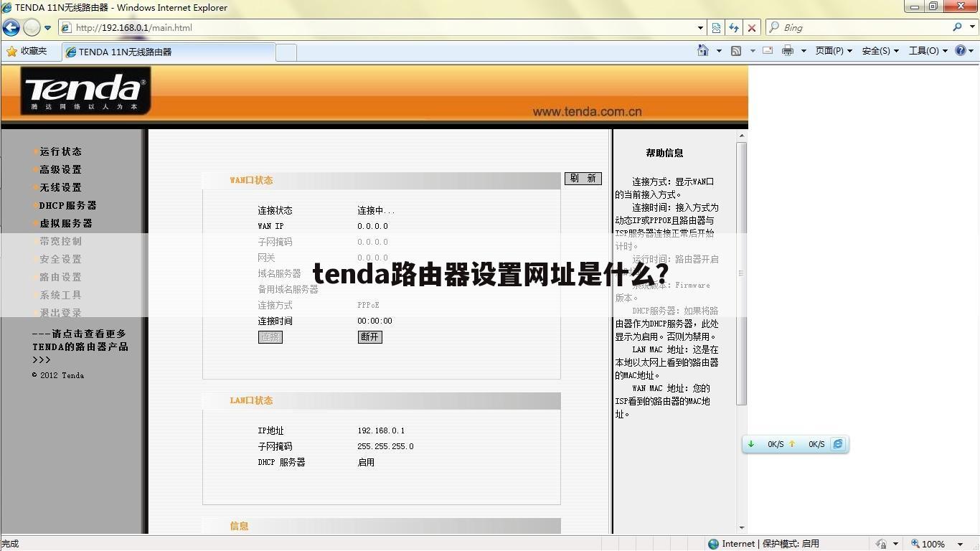The height and width of the screenshot is (551, 980).
Task: Click the browser Forward arrow button
Action: tap(32, 27)
